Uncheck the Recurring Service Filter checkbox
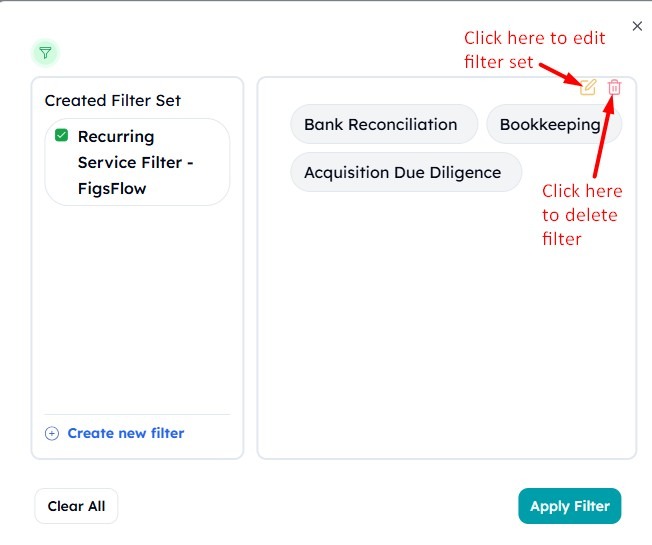The height and width of the screenshot is (545, 652). (62, 135)
